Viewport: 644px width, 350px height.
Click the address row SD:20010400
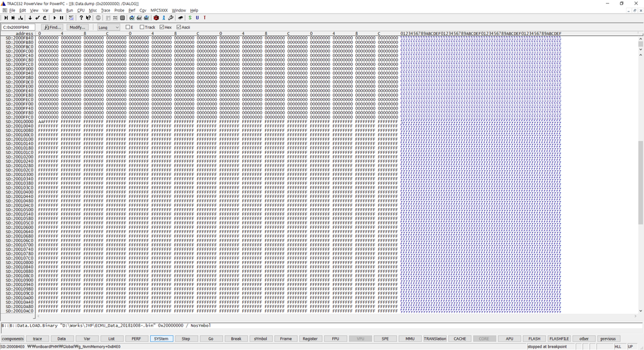tap(19, 192)
